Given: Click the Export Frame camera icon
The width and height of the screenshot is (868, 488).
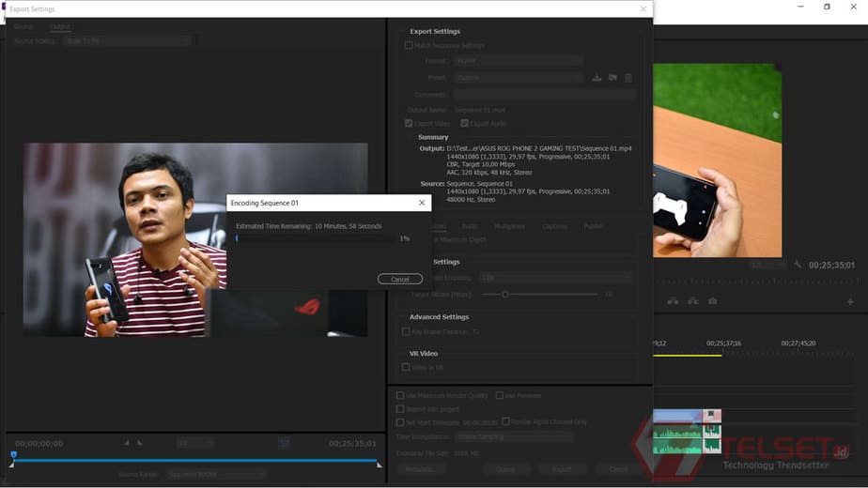Looking at the screenshot, I should (x=712, y=301).
